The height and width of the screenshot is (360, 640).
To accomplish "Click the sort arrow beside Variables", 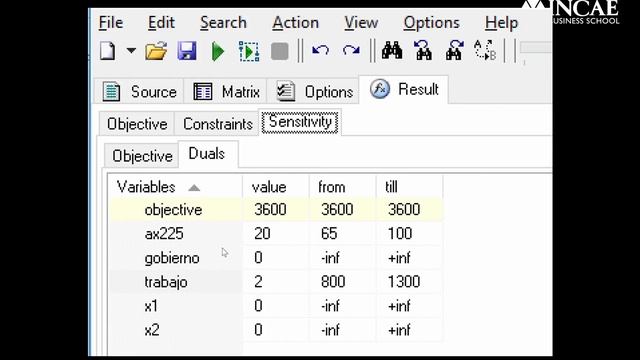I will pos(194,188).
